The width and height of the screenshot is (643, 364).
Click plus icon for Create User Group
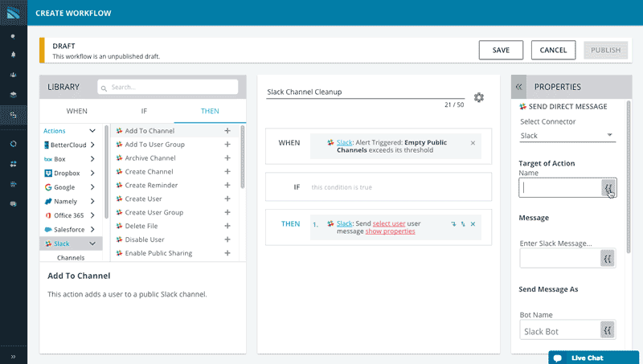click(227, 212)
